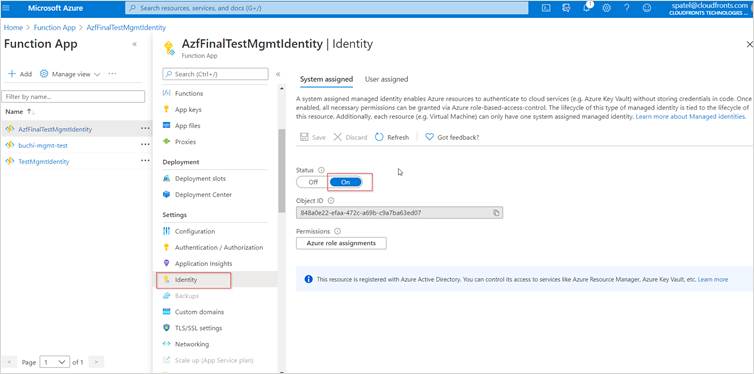
Task: Click the Deployment slots icon
Action: [167, 178]
